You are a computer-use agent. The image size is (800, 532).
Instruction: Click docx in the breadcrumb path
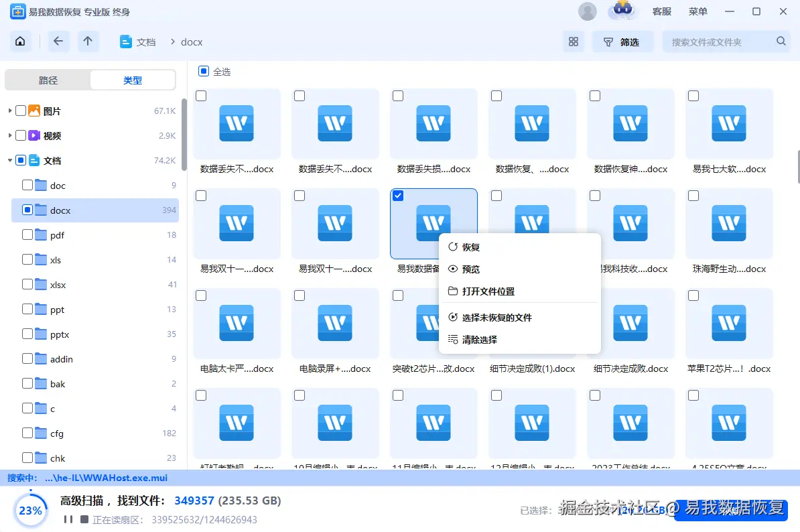tap(192, 42)
